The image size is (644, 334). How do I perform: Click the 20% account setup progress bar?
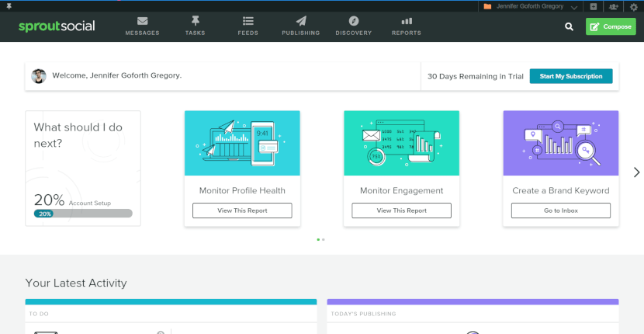(x=83, y=214)
